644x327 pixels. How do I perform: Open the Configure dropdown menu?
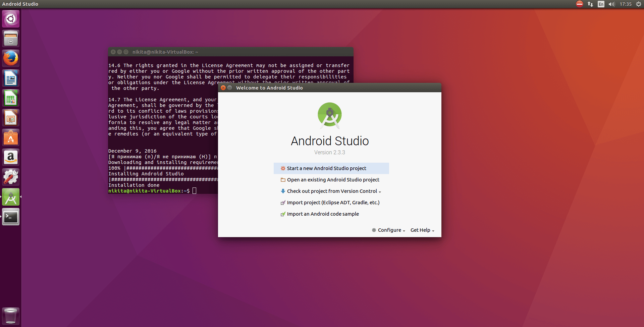(388, 230)
